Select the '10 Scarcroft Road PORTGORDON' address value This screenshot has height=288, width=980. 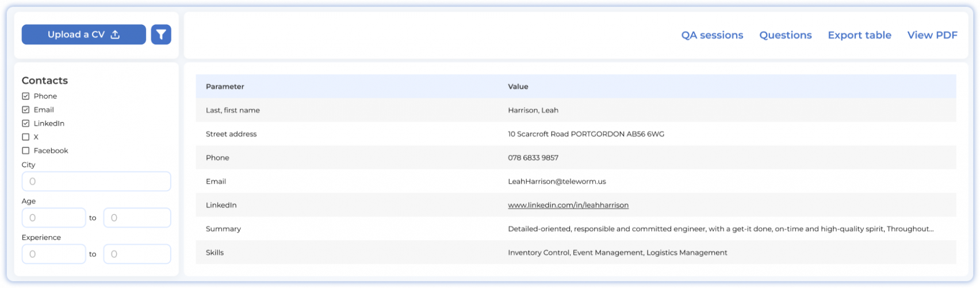click(586, 134)
